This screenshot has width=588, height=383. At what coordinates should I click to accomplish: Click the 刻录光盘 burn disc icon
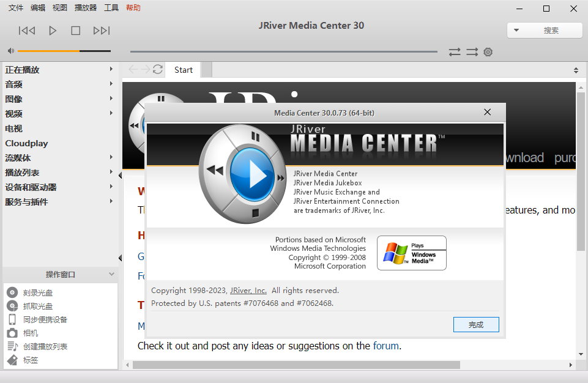[x=12, y=292]
